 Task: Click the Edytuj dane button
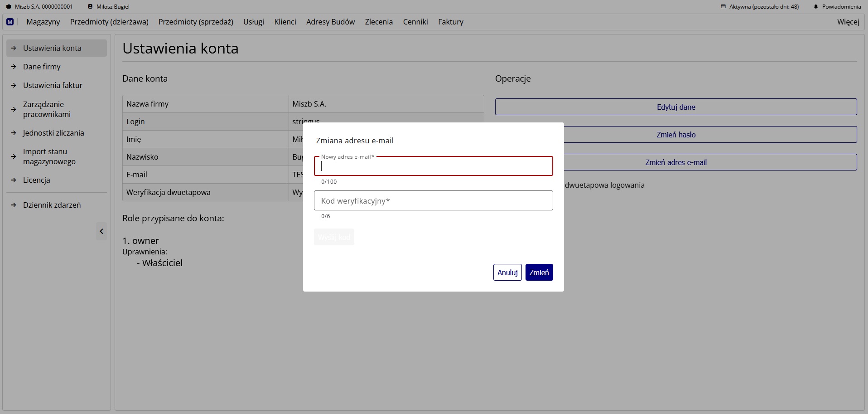(x=676, y=107)
